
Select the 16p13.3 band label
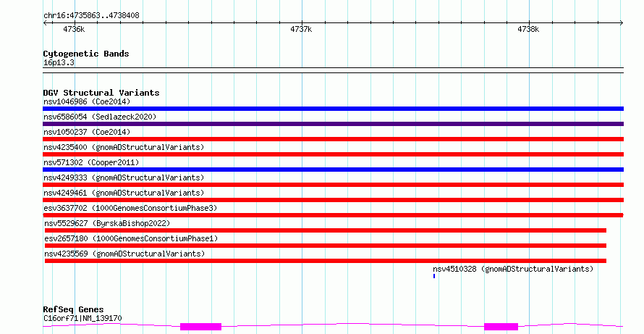(x=59, y=63)
